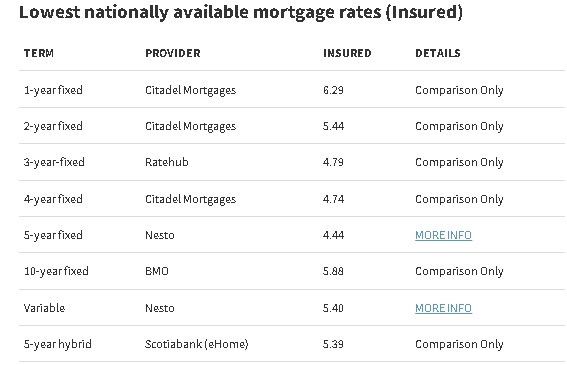Click the INSURED column header
The height and width of the screenshot is (365, 567).
pyautogui.click(x=347, y=53)
